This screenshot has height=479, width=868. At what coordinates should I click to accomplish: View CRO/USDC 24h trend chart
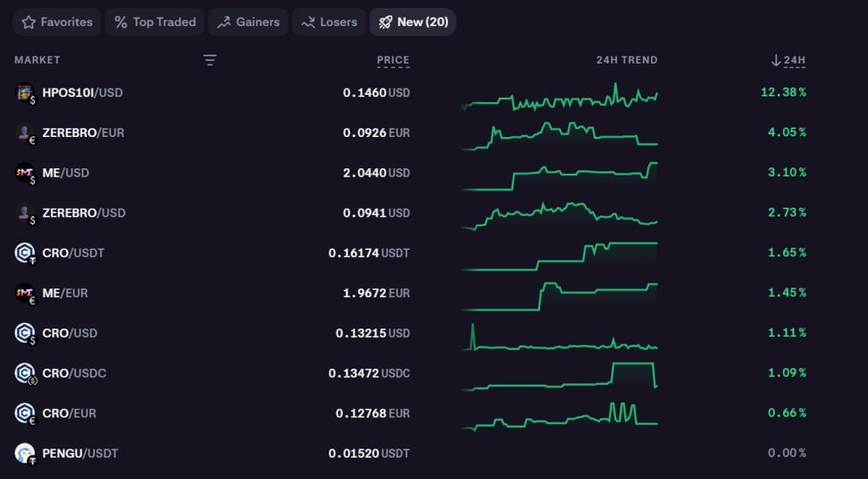pos(560,377)
